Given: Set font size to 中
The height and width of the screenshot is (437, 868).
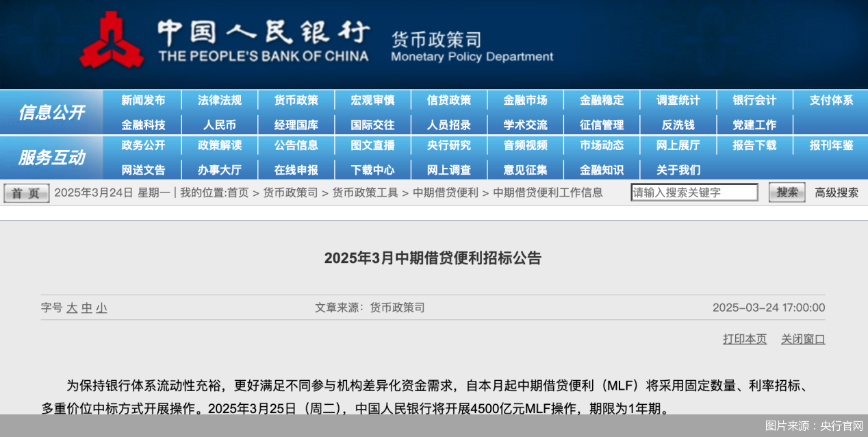Looking at the screenshot, I should 87,308.
